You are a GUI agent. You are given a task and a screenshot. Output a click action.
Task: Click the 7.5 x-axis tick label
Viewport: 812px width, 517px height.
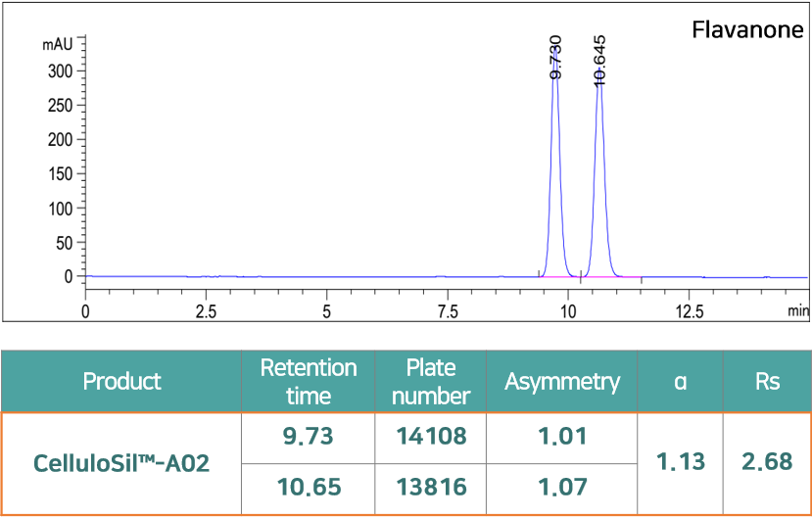(448, 312)
